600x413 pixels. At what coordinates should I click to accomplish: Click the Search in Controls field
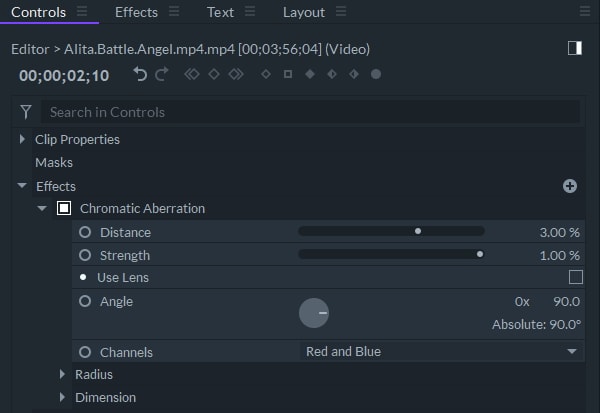[x=310, y=112]
